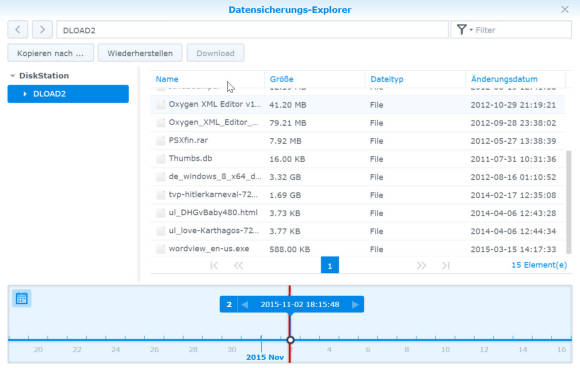Select the Oxygen_XML_Editor_ file row

pos(358,123)
